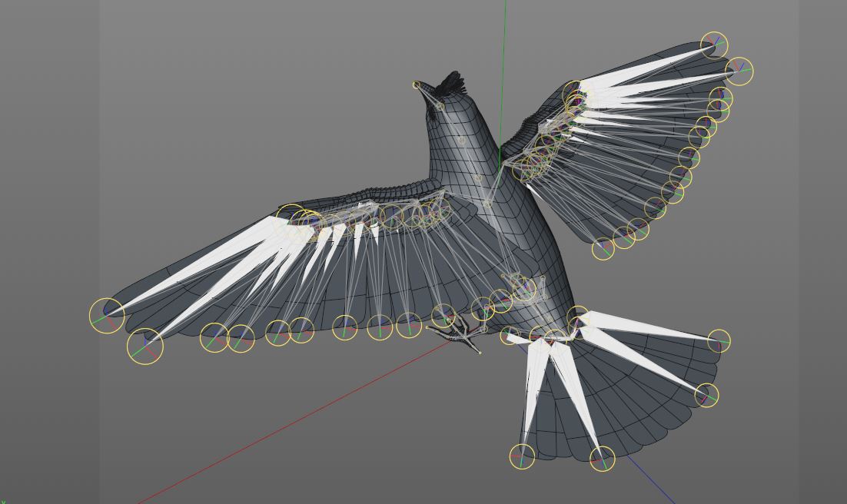Select the controller circle on the longest white tail feather's end

click(706, 396)
